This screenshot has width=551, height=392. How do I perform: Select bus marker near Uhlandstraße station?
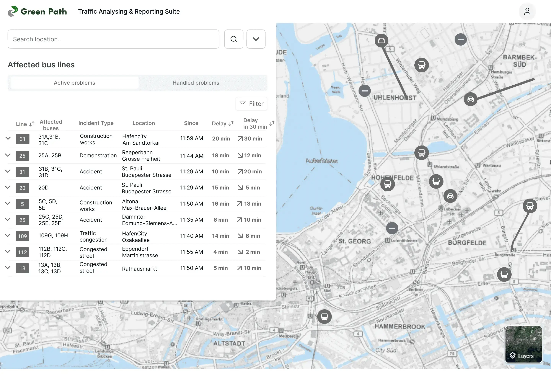point(421,153)
